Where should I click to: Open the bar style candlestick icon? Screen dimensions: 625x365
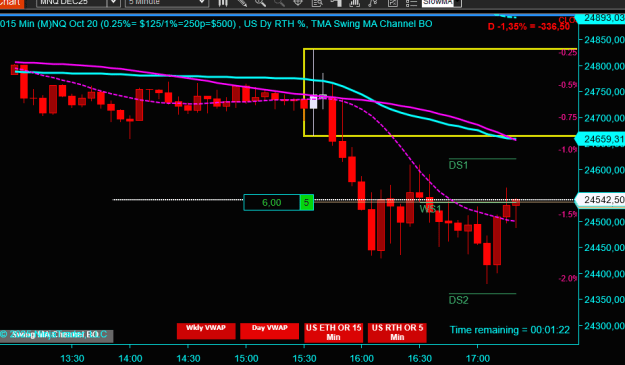[223, 3]
